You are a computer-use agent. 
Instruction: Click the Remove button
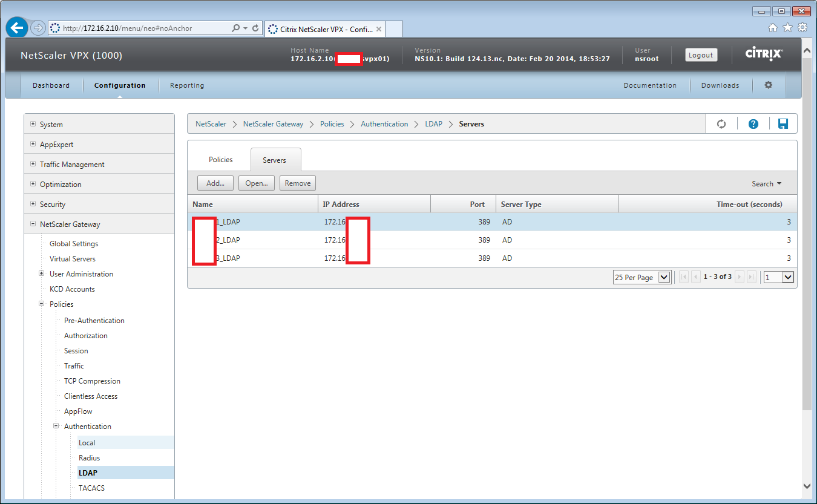pyautogui.click(x=298, y=183)
